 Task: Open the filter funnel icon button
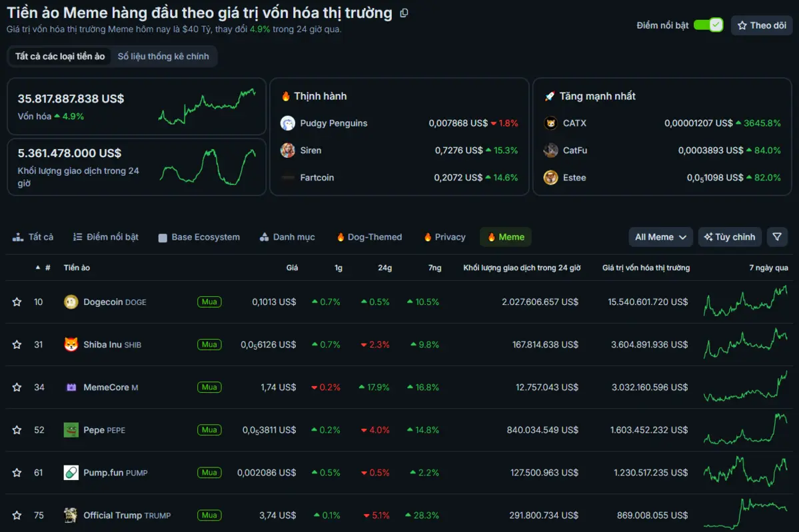coord(777,237)
